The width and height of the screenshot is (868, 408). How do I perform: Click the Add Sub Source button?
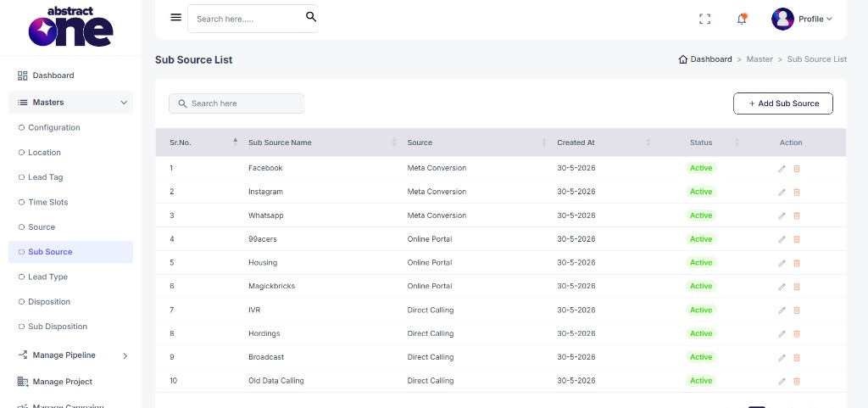click(782, 103)
